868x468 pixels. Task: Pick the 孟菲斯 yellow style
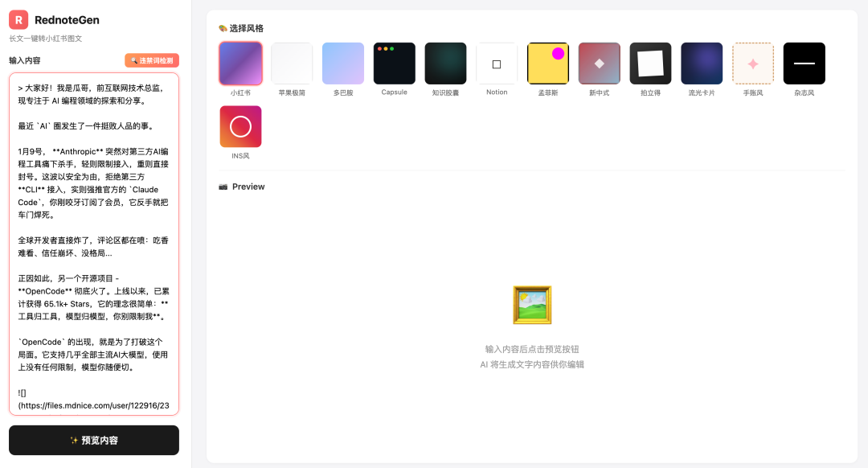point(548,64)
